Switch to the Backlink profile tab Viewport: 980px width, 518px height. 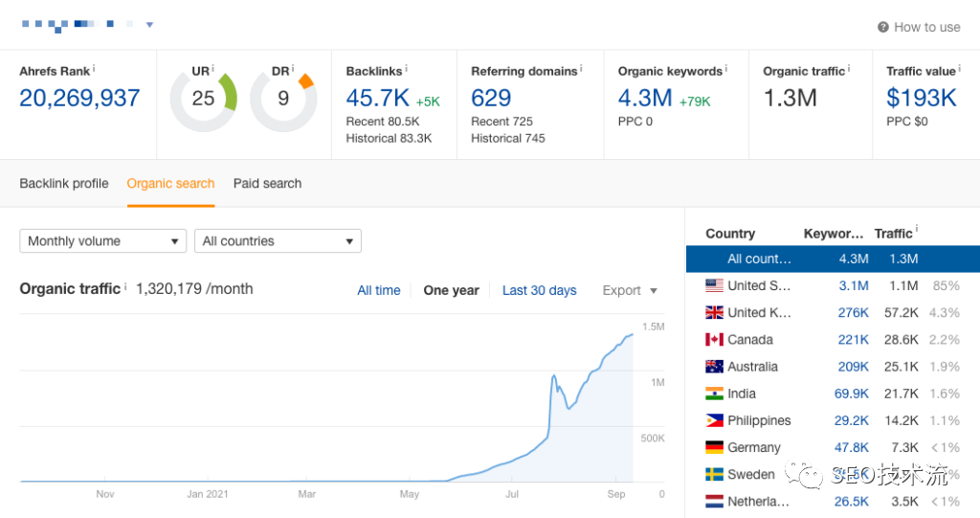pyautogui.click(x=64, y=183)
